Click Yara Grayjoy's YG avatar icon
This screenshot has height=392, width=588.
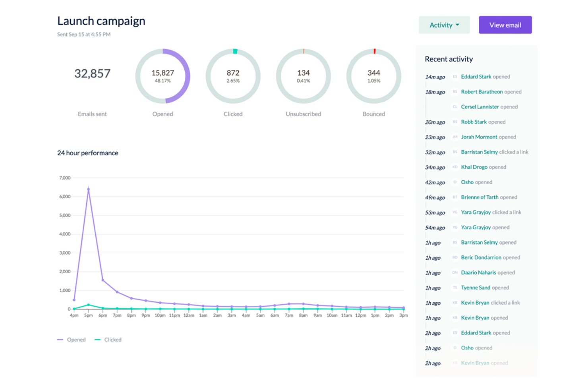(x=455, y=212)
